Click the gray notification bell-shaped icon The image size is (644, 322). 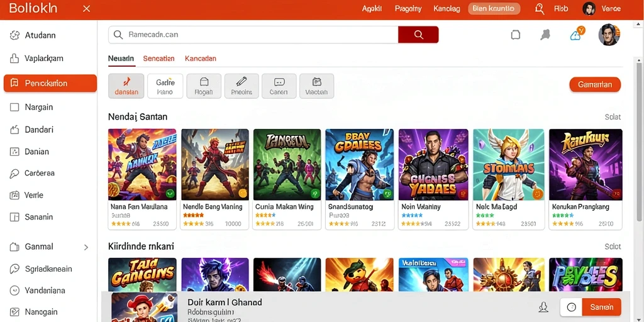[545, 35]
